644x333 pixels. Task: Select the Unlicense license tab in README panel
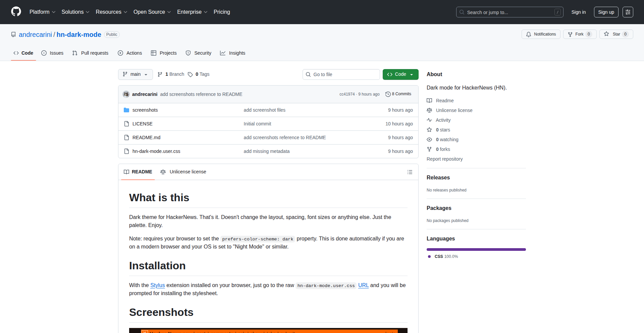(183, 172)
